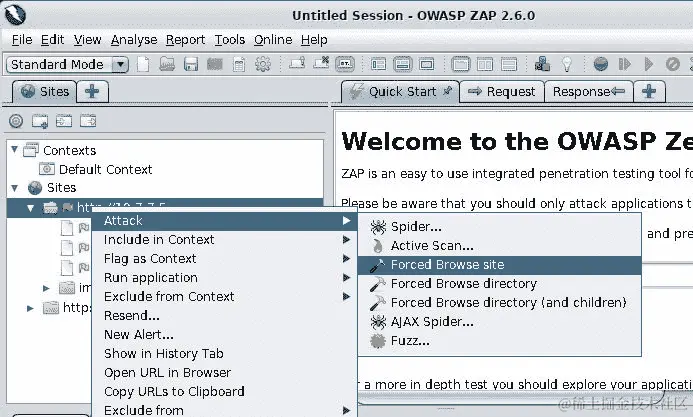Viewport: 693px width, 417px height.
Task: Expand the second https site node arrow
Action: 30,307
